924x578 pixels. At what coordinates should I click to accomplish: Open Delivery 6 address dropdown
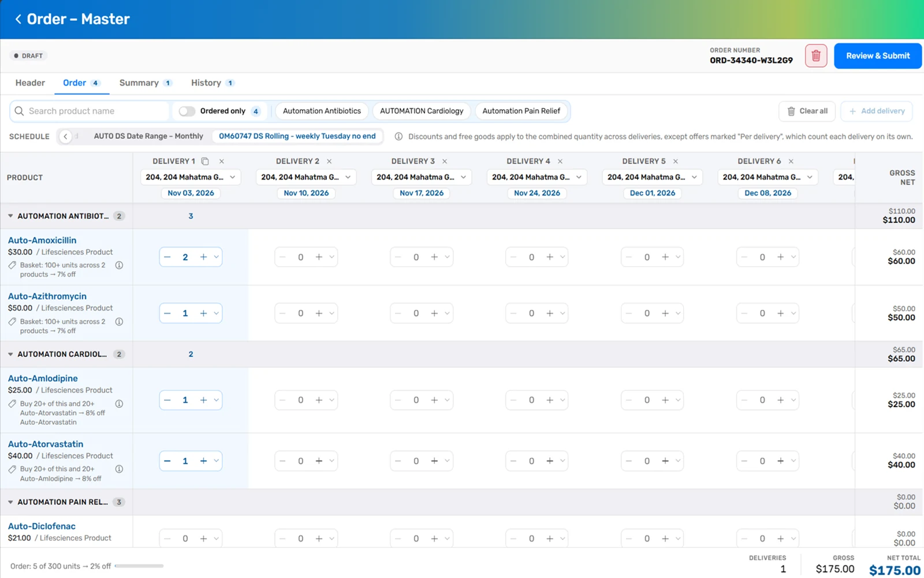(x=768, y=177)
